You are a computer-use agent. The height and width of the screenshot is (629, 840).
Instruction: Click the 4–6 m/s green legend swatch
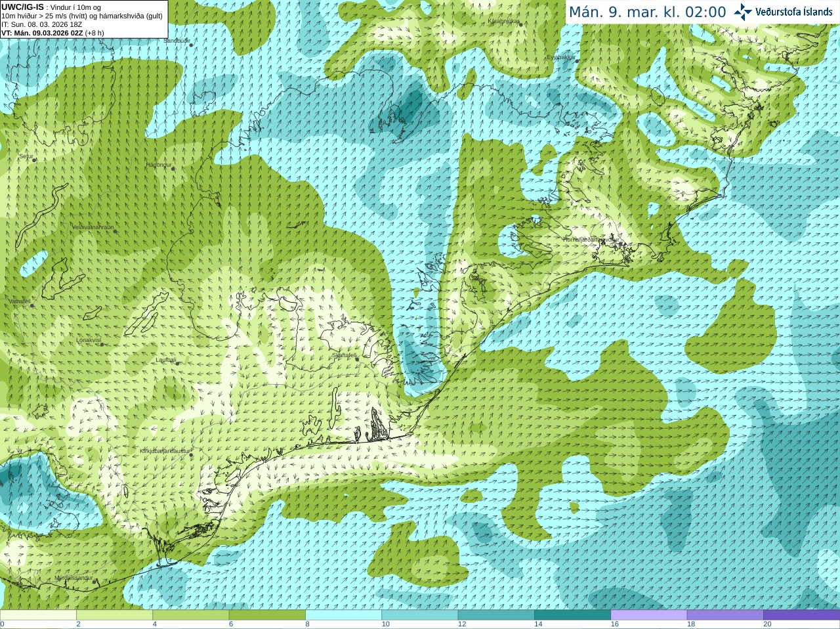[191, 615]
